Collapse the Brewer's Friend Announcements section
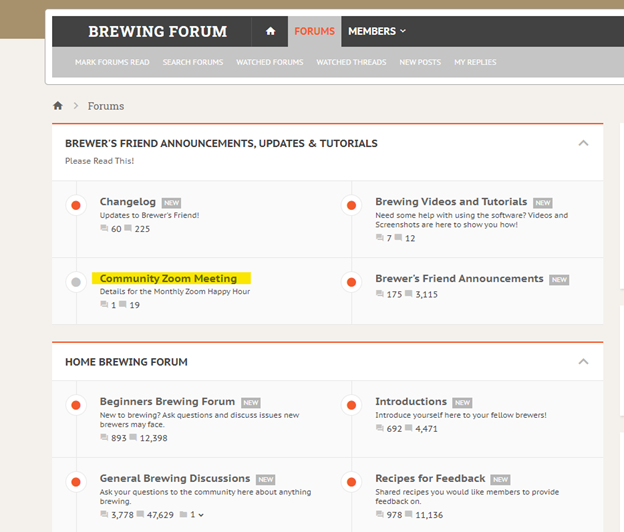 pos(584,143)
